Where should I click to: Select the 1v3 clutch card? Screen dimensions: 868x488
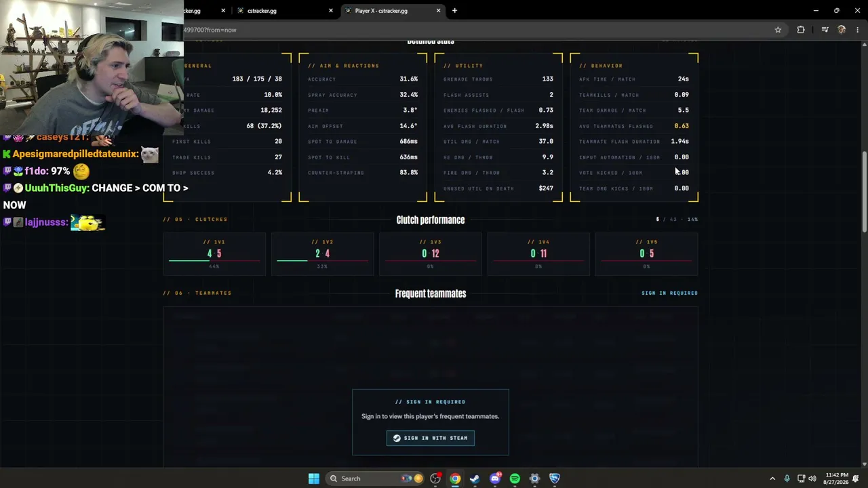[431, 254]
